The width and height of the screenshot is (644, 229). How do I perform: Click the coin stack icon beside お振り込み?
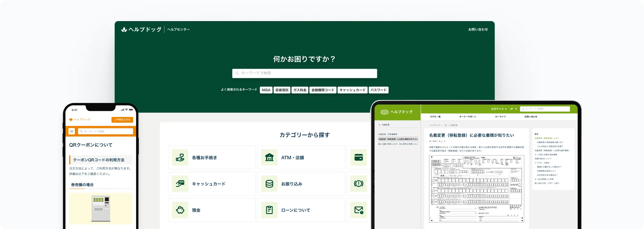point(269,184)
